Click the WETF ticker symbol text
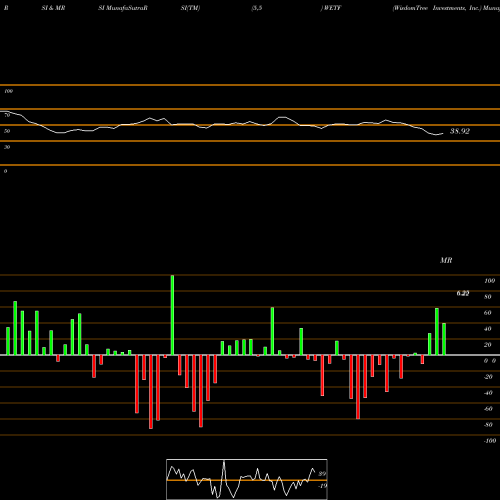Screen dimensions: 500x500 click(x=332, y=8)
